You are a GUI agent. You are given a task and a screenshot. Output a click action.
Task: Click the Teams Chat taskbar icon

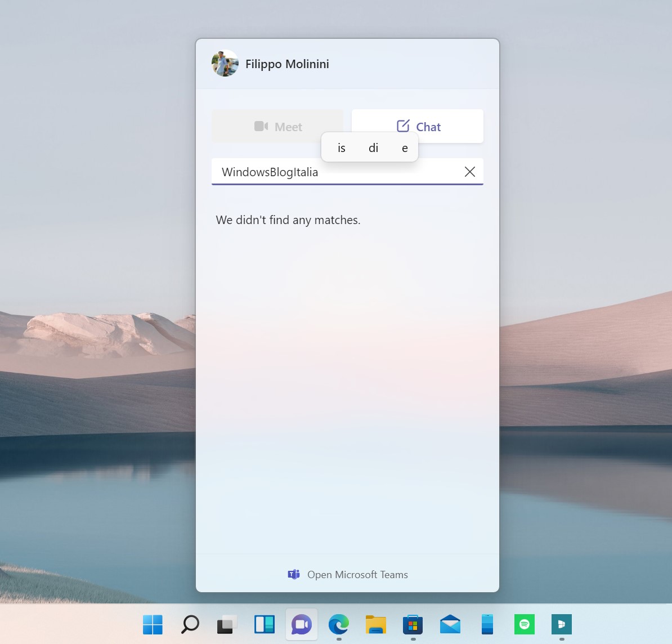coord(302,624)
